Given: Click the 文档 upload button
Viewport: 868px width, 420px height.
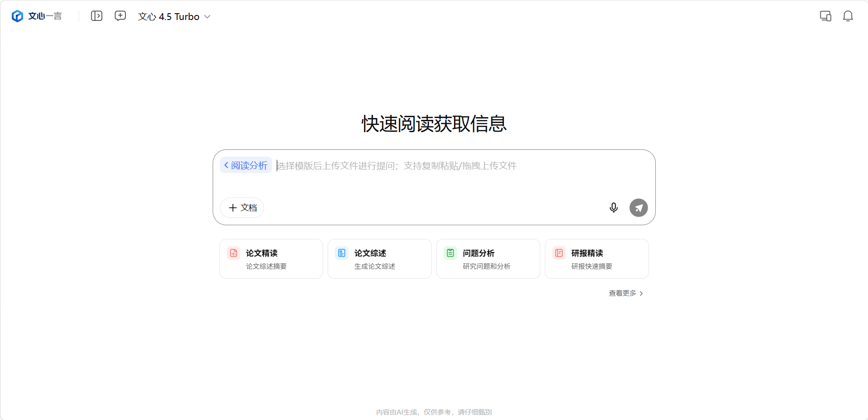Looking at the screenshot, I should (x=242, y=208).
